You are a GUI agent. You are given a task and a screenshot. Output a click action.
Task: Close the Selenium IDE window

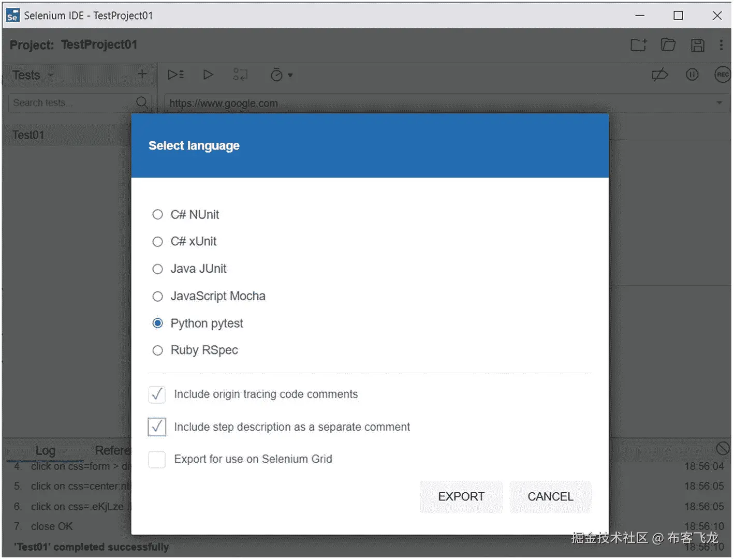pos(717,16)
